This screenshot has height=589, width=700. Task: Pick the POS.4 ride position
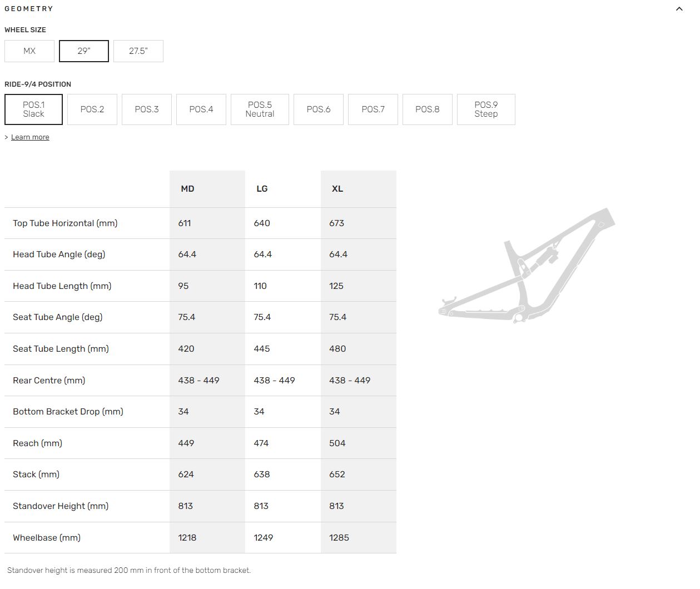pos(201,109)
